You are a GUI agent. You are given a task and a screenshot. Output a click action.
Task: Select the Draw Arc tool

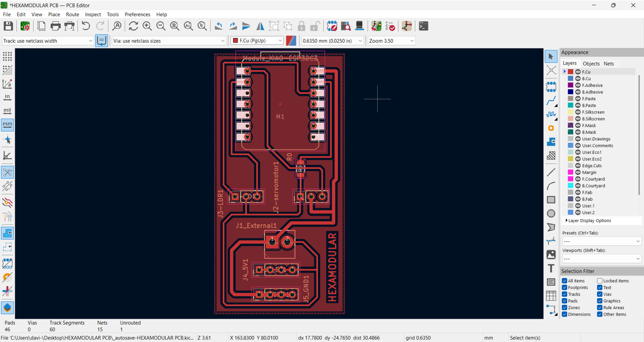[551, 186]
